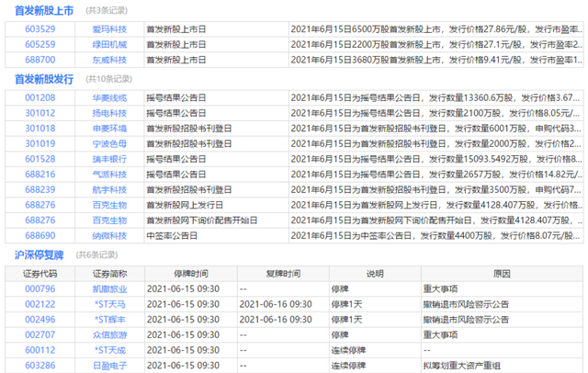This screenshot has width=588, height=373.
Task: Open 绿田机械 stock name link
Action: tap(109, 45)
